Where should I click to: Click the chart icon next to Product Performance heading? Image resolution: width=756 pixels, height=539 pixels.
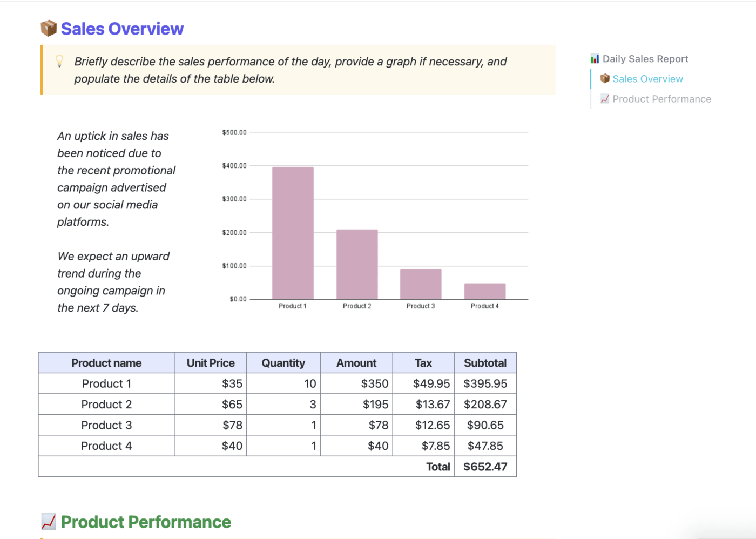[x=49, y=522]
